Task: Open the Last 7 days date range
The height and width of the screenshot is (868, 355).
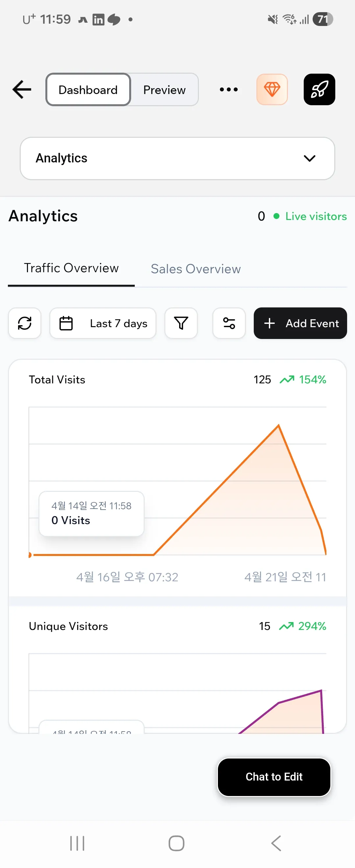Action: 103,323
